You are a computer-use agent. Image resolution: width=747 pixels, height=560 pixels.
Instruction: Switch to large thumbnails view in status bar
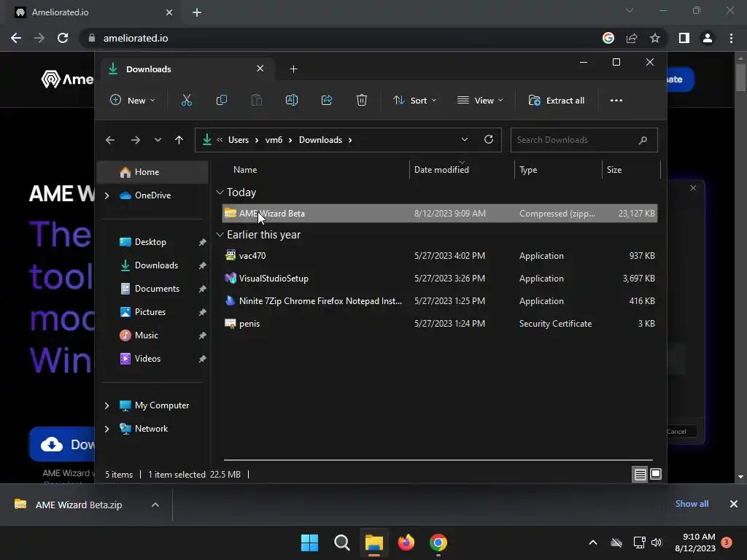coord(656,474)
